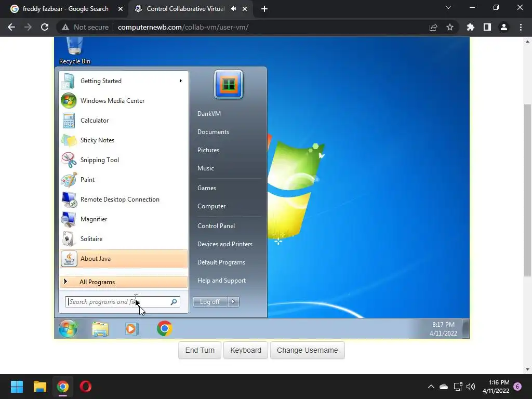Click the user account picture in the Start menu
Viewport: 532px width, 399px height.
229,85
